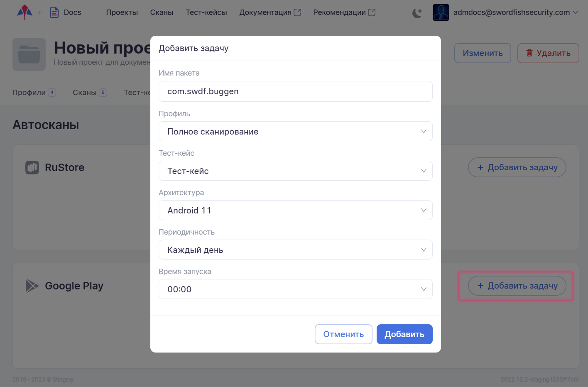588x387 pixels.
Task: Click the Имя пакета input field
Action: click(295, 91)
